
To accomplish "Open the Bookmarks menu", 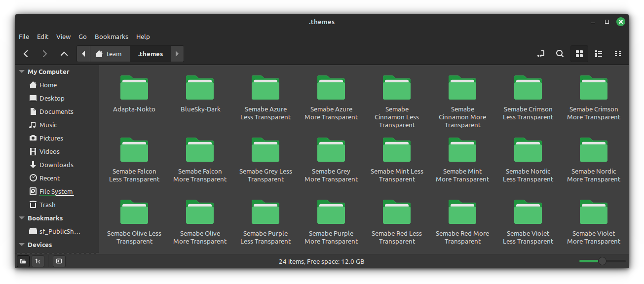I will click(111, 36).
